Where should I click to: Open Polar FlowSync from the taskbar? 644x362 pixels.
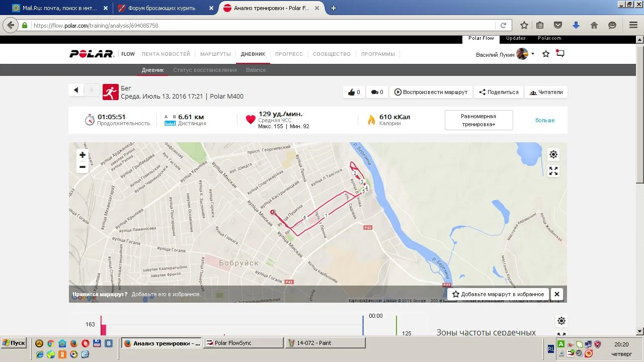click(x=244, y=343)
